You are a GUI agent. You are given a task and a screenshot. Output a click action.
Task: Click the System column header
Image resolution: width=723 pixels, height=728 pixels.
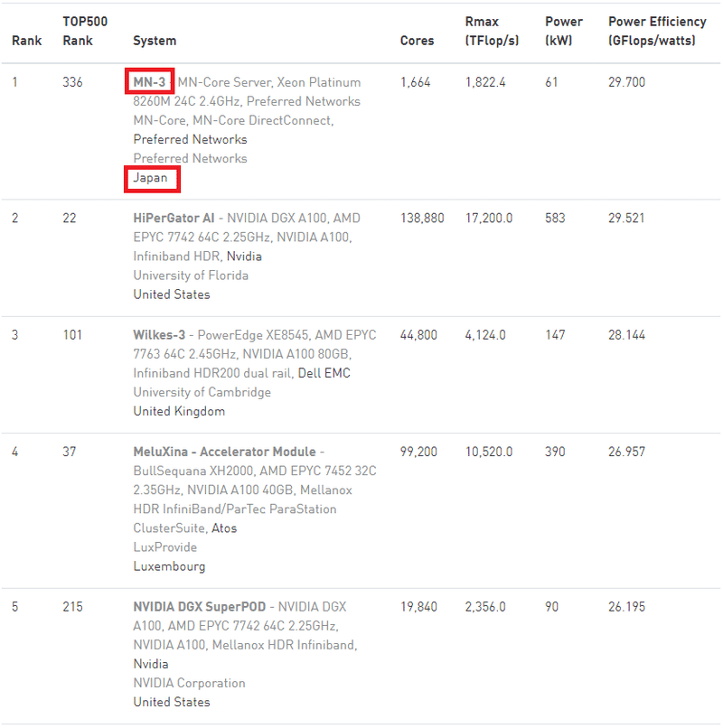point(155,41)
